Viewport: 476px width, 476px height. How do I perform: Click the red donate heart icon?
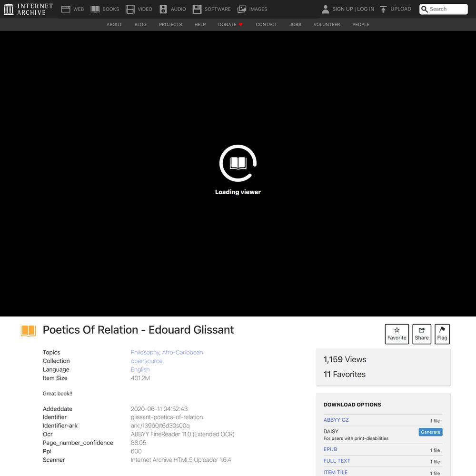(240, 25)
